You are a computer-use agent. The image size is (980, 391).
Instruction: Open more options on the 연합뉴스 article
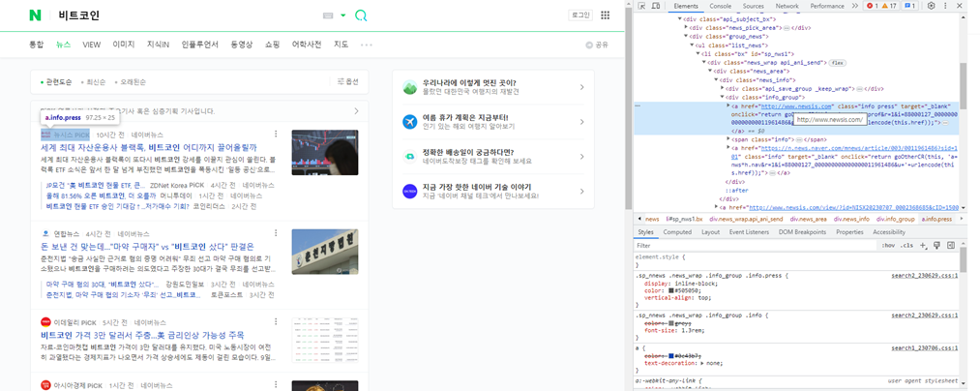click(x=276, y=234)
